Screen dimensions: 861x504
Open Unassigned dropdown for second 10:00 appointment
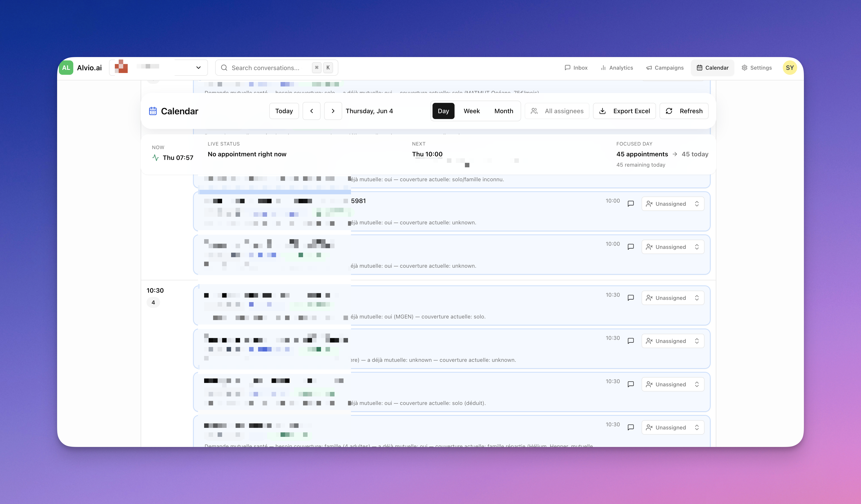(673, 247)
